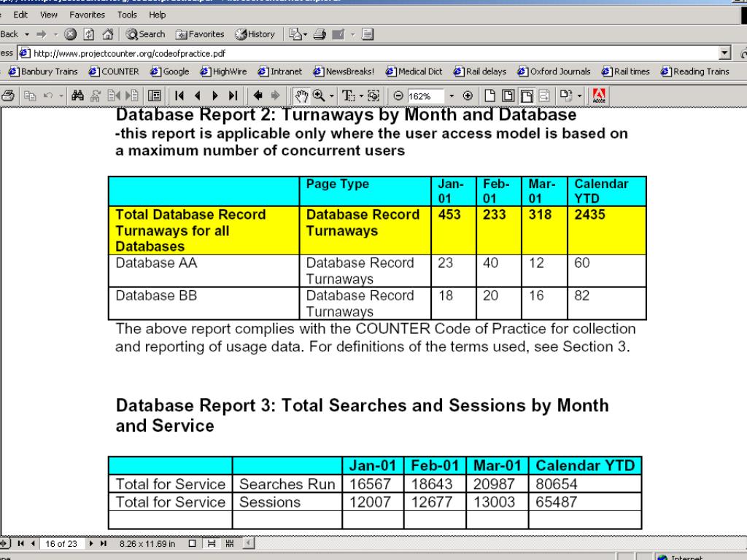Screen dimensions: 747x560
Task: Click the rotate view icon
Action: [565, 96]
